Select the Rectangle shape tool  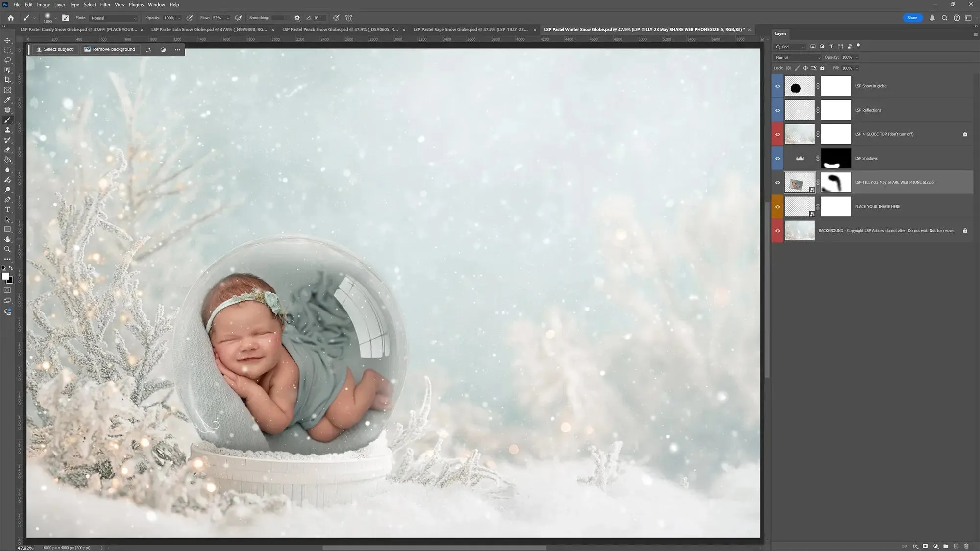point(7,229)
